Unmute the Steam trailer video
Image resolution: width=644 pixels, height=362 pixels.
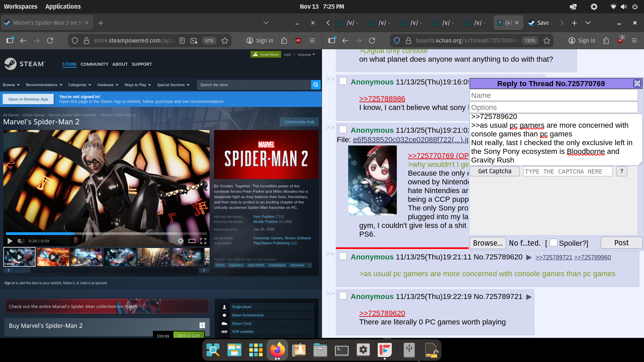click(21, 241)
